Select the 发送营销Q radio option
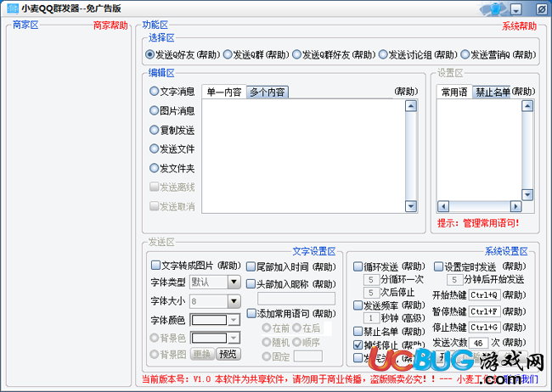 465,54
